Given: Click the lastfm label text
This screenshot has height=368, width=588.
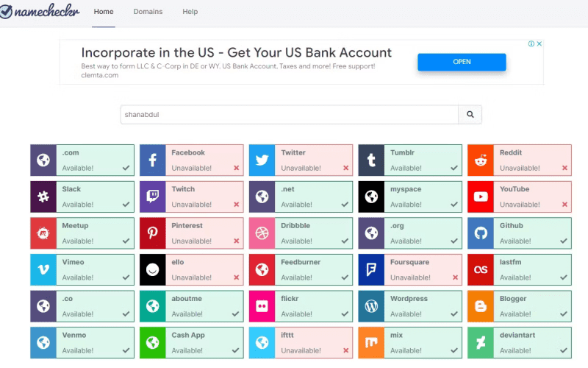Looking at the screenshot, I should click(510, 262).
